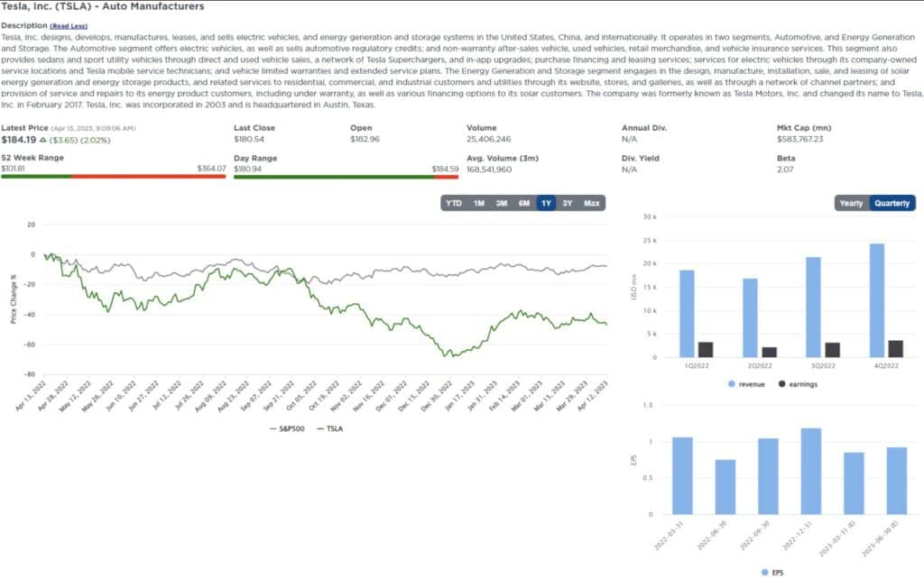Click the day high value $184.59
Image resolution: width=924 pixels, height=579 pixels.
(445, 169)
